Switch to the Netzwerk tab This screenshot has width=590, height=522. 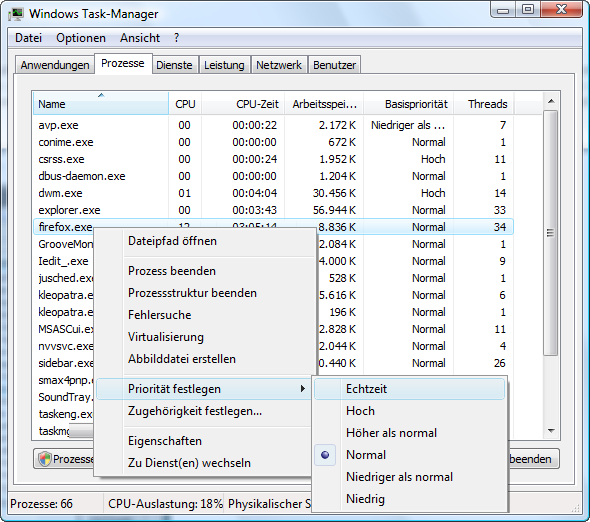(x=279, y=65)
